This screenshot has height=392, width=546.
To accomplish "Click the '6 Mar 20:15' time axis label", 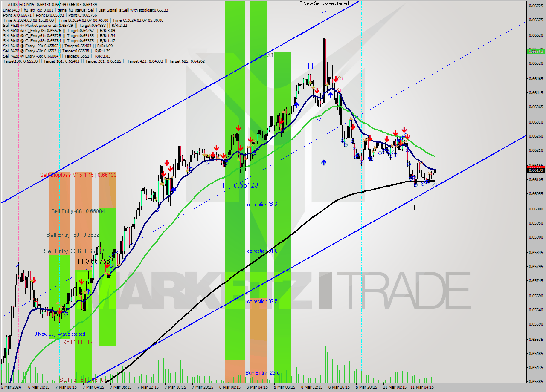I will (x=38, y=387).
